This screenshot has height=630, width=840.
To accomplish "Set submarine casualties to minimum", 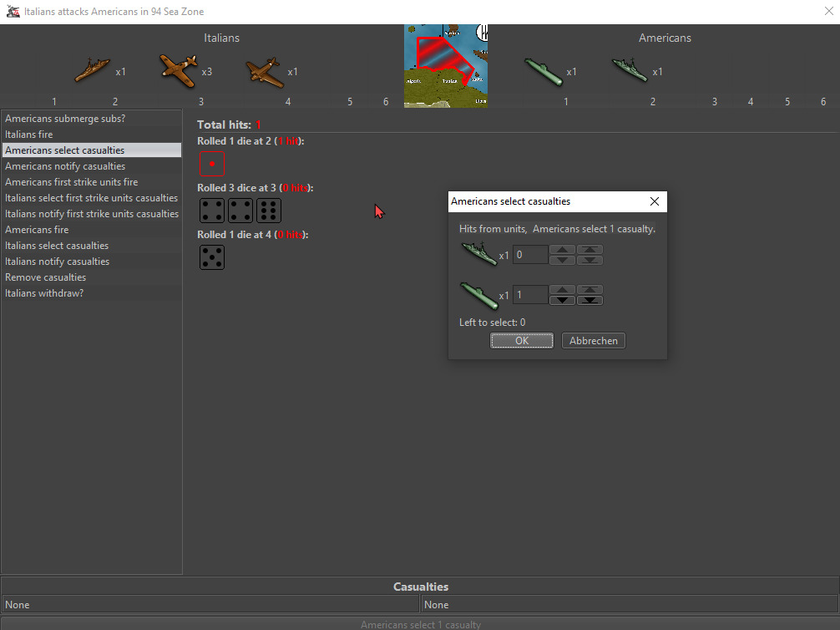I will [x=590, y=300].
